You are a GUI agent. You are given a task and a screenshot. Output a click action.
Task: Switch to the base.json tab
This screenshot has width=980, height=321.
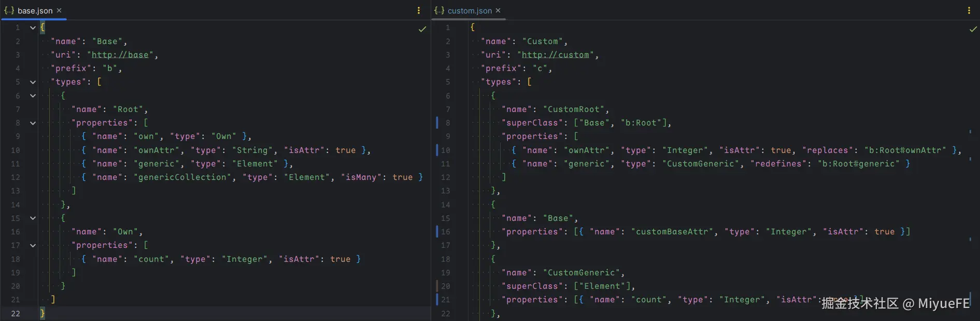pyautogui.click(x=35, y=10)
